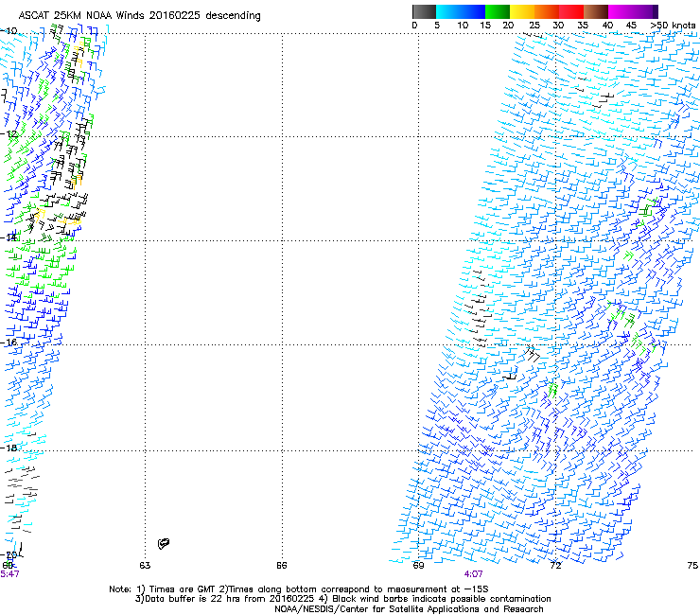The height and width of the screenshot is (615, 700).
Task: Click the NOAA/NESDIS credit line
Action: [x=409, y=609]
